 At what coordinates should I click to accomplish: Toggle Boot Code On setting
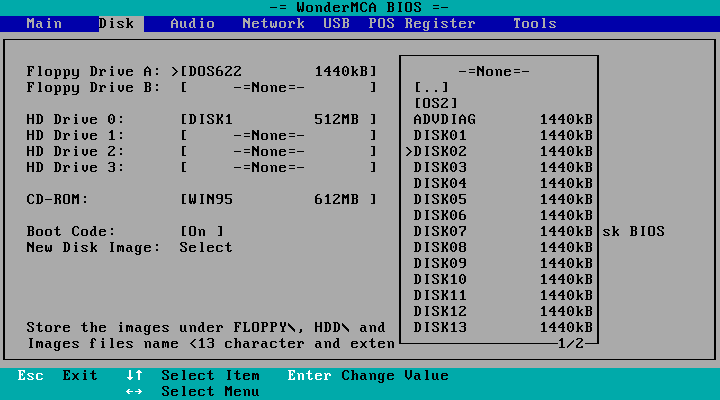tap(202, 231)
